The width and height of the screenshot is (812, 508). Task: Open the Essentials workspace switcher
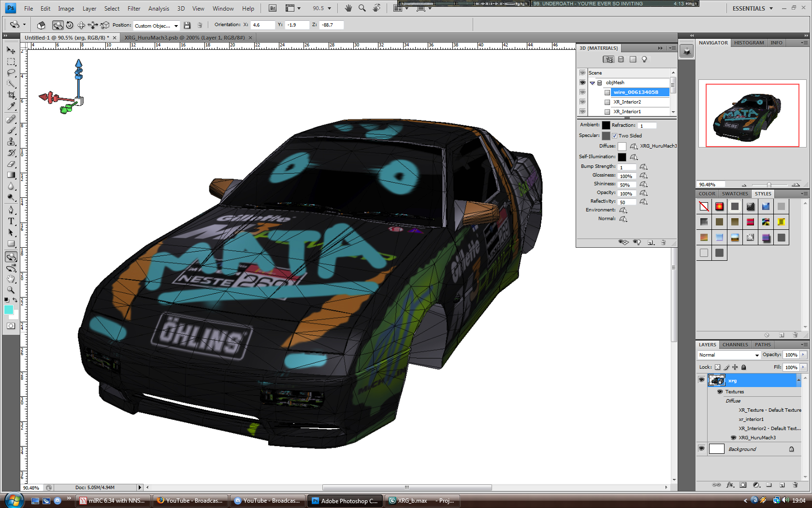tap(753, 8)
